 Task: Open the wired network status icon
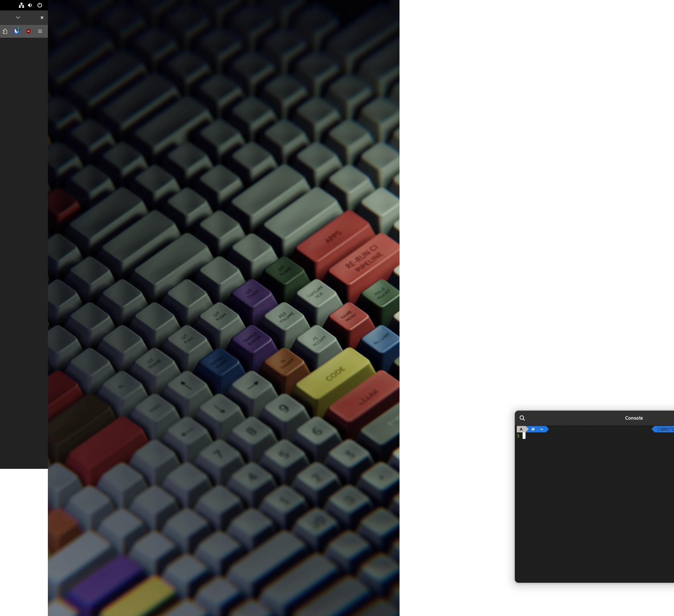[21, 5]
